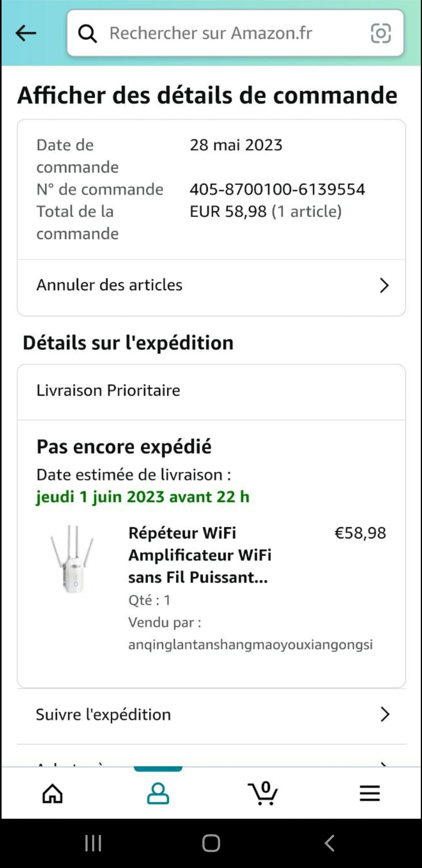Open the shopping cart icon
Viewport: 422px width, 868px height.
point(263,793)
